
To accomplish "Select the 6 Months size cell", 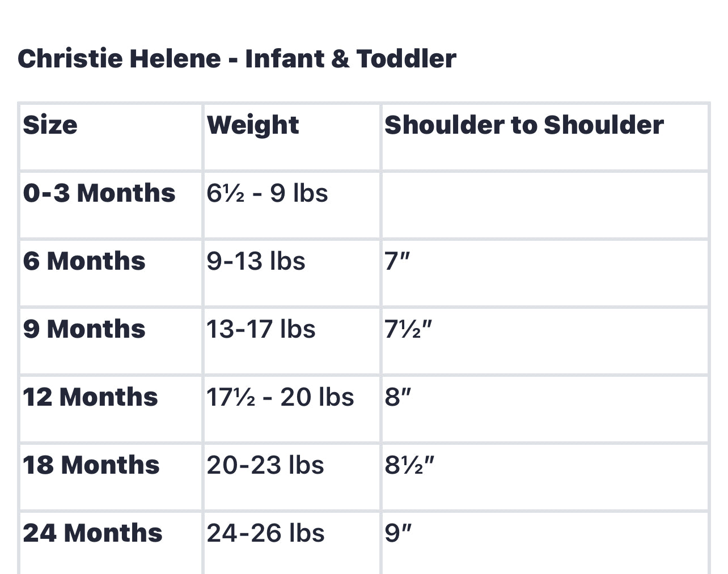I will tap(84, 261).
